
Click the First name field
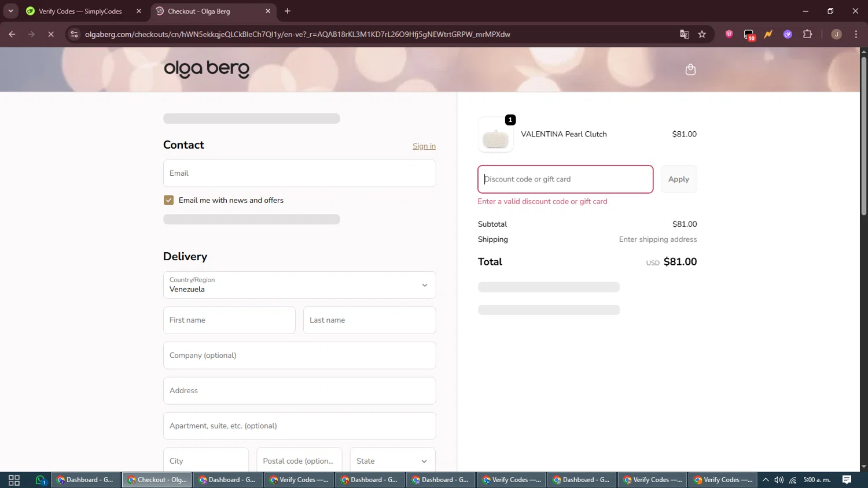tap(229, 320)
